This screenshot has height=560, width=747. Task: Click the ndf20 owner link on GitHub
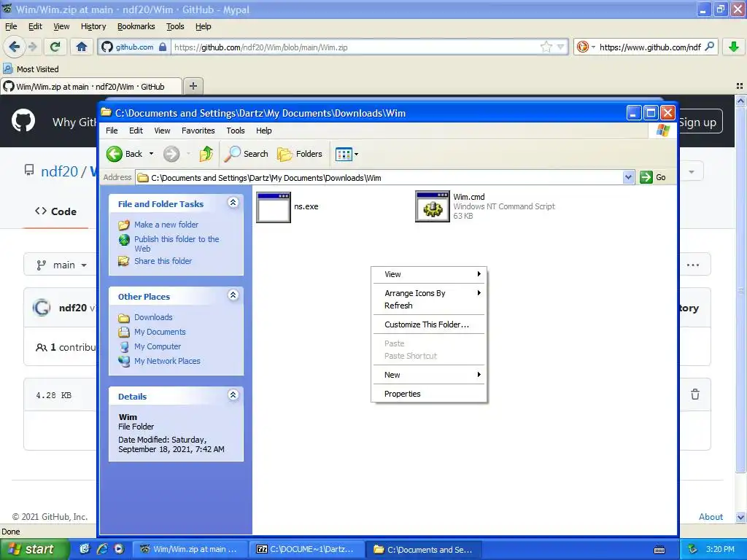59,171
